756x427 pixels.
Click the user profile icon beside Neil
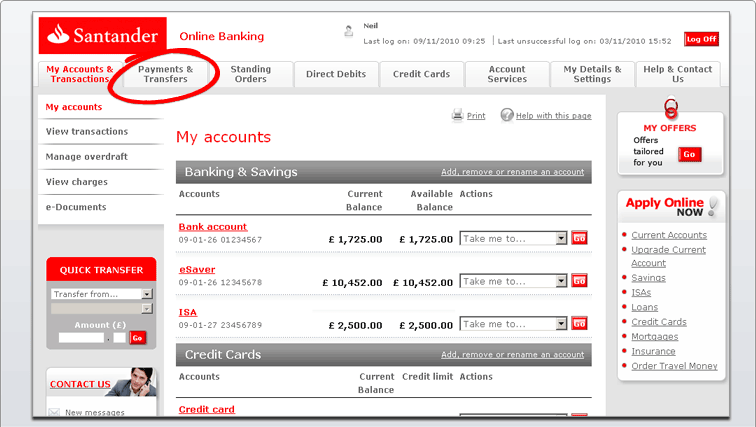click(349, 31)
